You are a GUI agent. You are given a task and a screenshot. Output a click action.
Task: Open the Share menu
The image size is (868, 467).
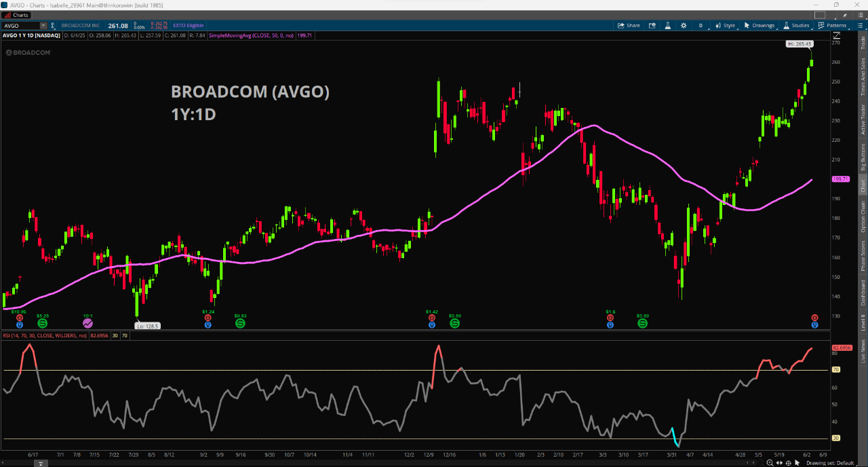[629, 26]
